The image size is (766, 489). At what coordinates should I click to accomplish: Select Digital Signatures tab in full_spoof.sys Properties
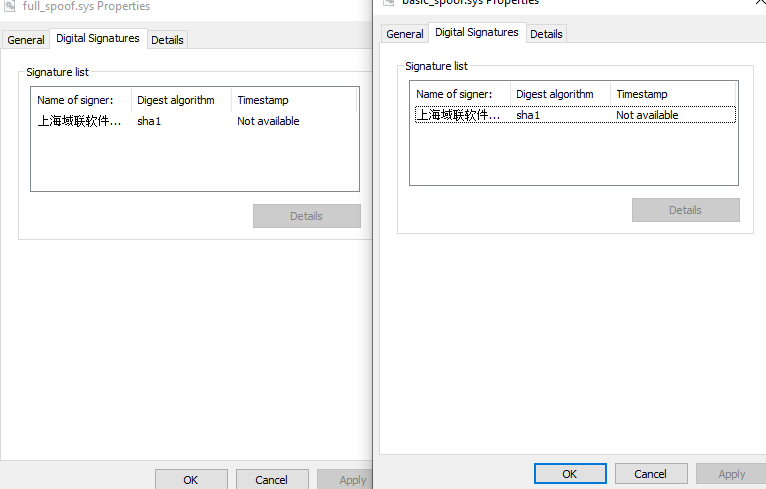coord(97,38)
